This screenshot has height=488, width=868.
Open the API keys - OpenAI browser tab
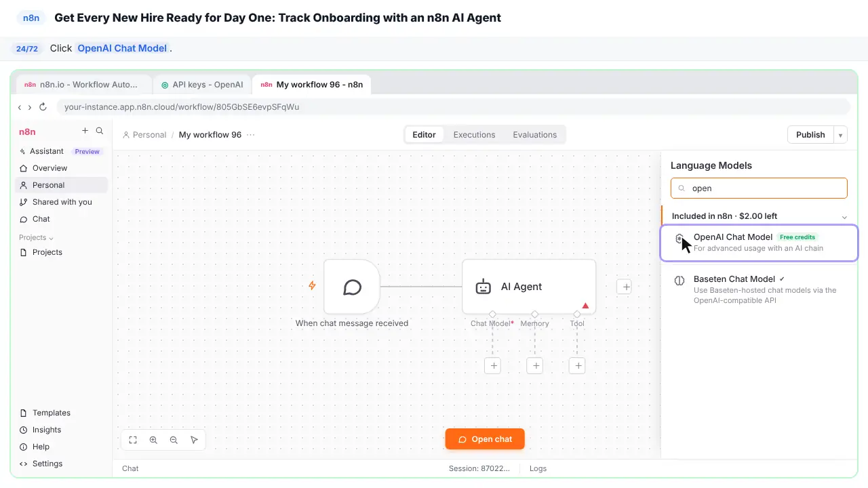click(202, 85)
